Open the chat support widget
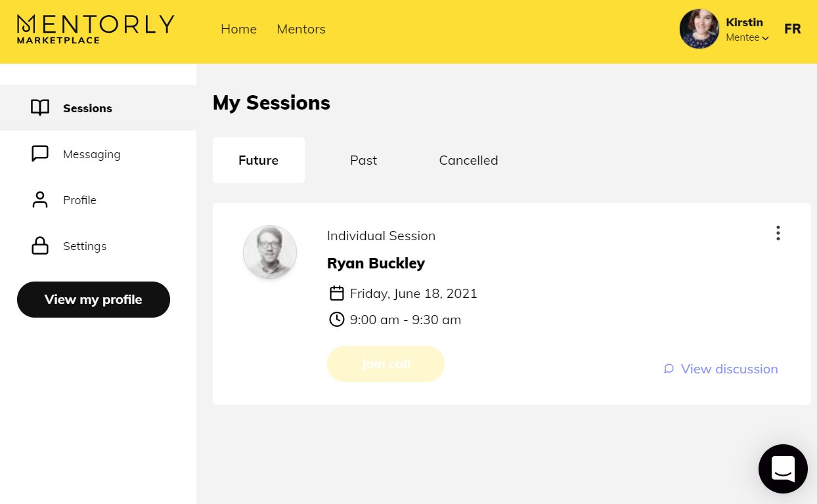Image resolution: width=817 pixels, height=504 pixels. pos(783,469)
